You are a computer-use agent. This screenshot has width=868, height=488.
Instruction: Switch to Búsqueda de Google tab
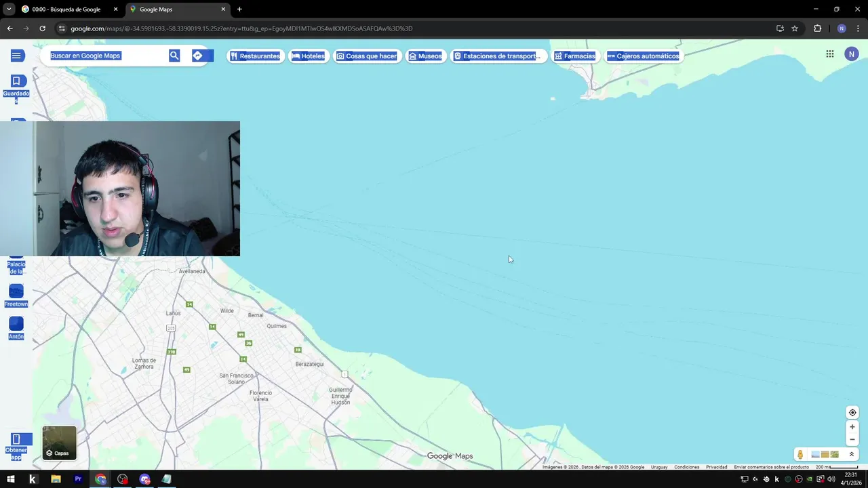coord(68,9)
